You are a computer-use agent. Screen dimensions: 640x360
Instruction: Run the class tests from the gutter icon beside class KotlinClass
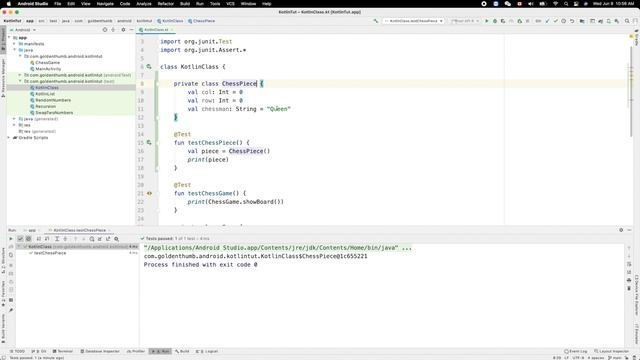pyautogui.click(x=149, y=67)
